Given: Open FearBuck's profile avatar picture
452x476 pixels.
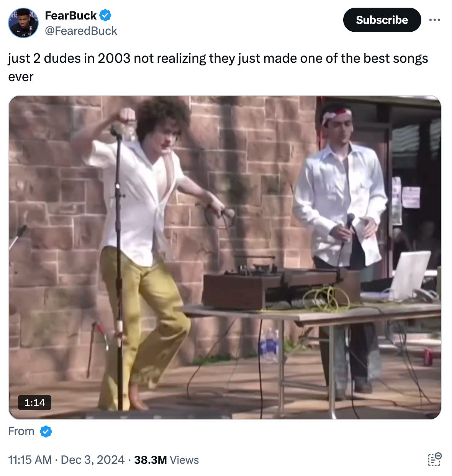Looking at the screenshot, I should 23,23.
